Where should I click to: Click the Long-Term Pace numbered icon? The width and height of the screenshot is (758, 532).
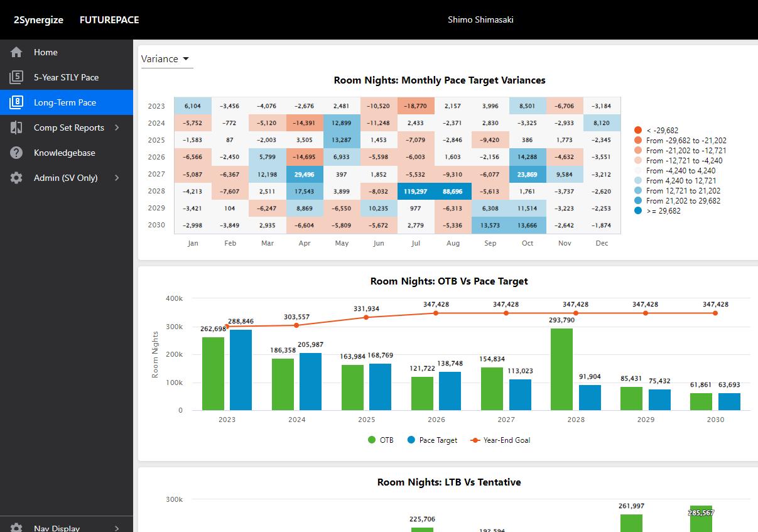[x=16, y=102]
